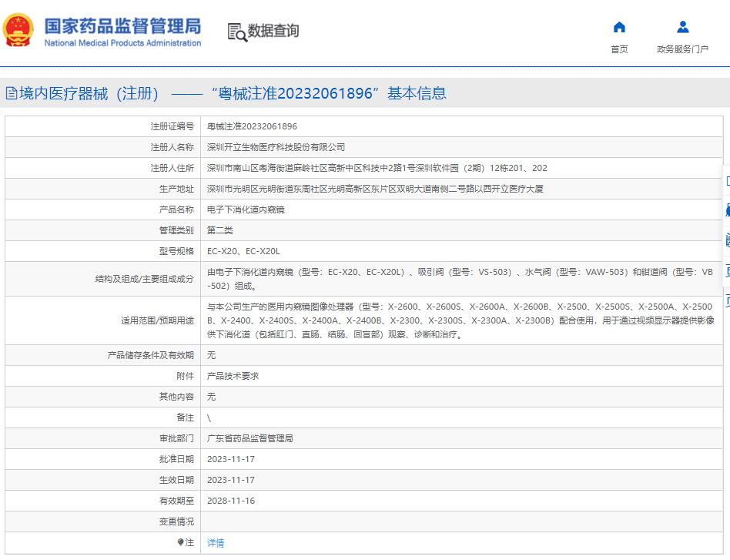Click the registrant address cell with 深圳软件园

click(x=377, y=168)
